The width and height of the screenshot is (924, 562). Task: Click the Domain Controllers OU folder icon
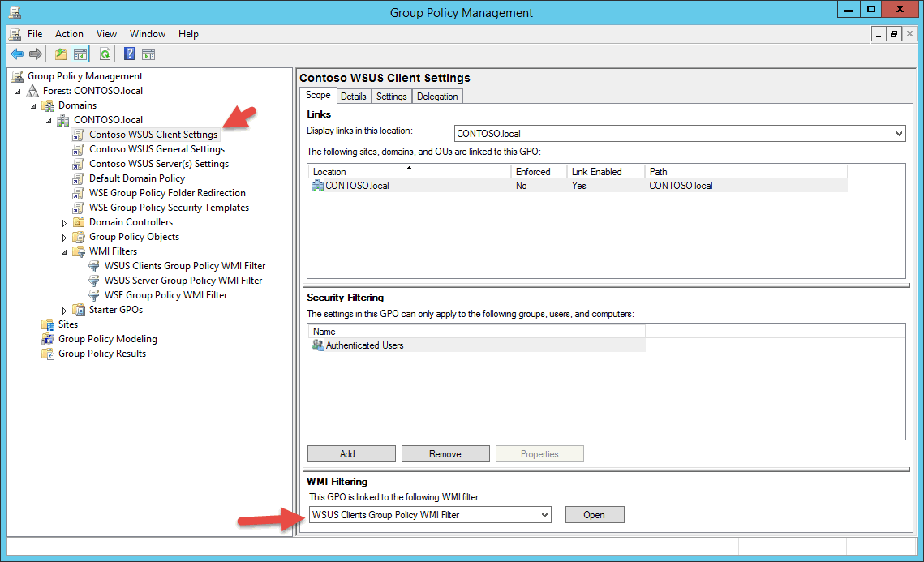click(79, 222)
